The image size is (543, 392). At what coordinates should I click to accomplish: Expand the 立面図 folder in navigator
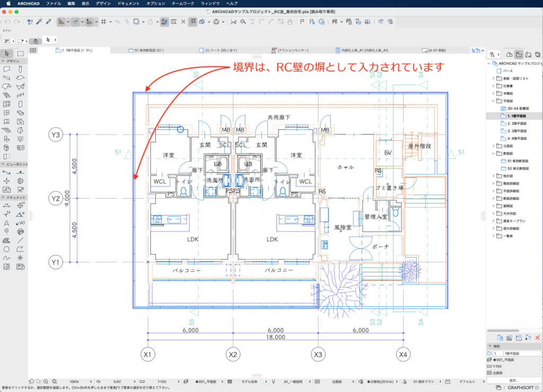click(494, 146)
